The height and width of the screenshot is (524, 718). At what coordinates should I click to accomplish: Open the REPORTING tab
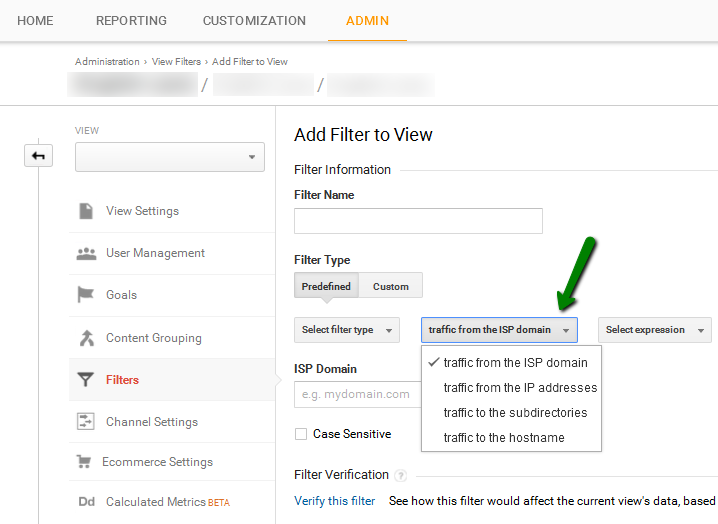coord(131,21)
